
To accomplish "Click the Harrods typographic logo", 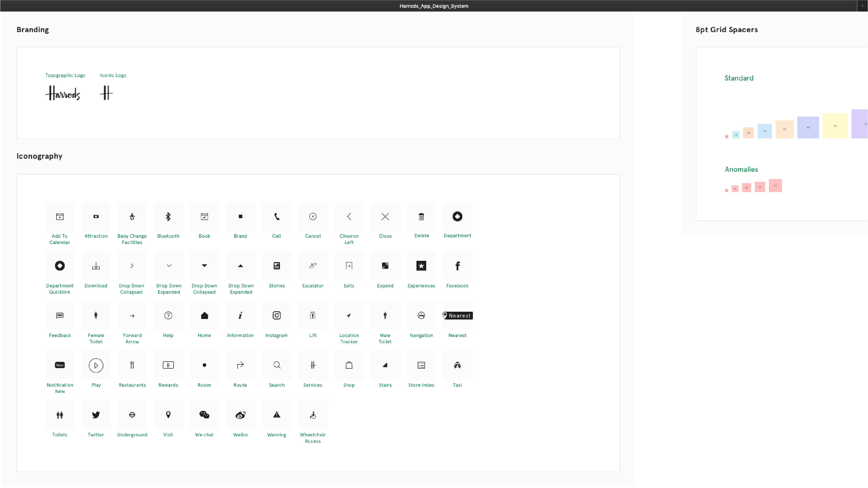I will (63, 93).
